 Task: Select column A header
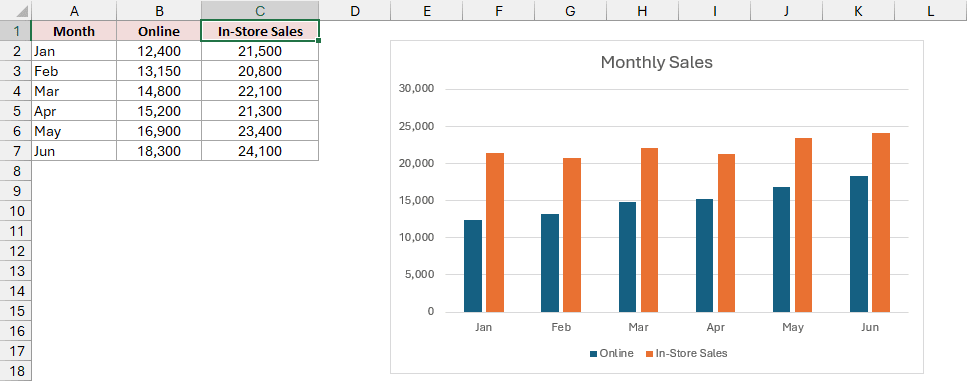[74, 10]
